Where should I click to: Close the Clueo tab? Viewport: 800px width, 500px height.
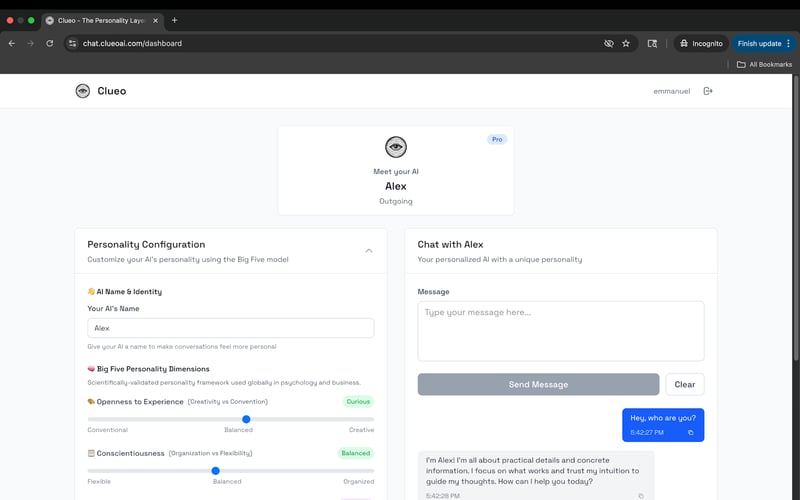point(156,20)
